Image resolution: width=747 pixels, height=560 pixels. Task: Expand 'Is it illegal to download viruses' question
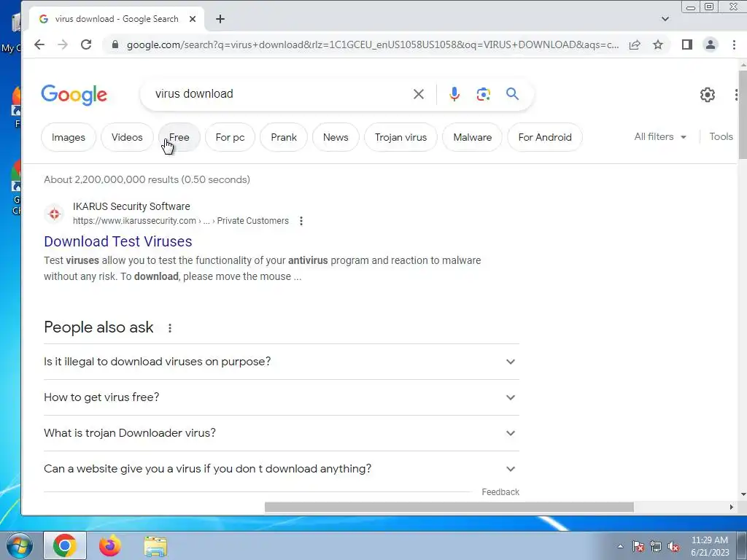point(281,362)
